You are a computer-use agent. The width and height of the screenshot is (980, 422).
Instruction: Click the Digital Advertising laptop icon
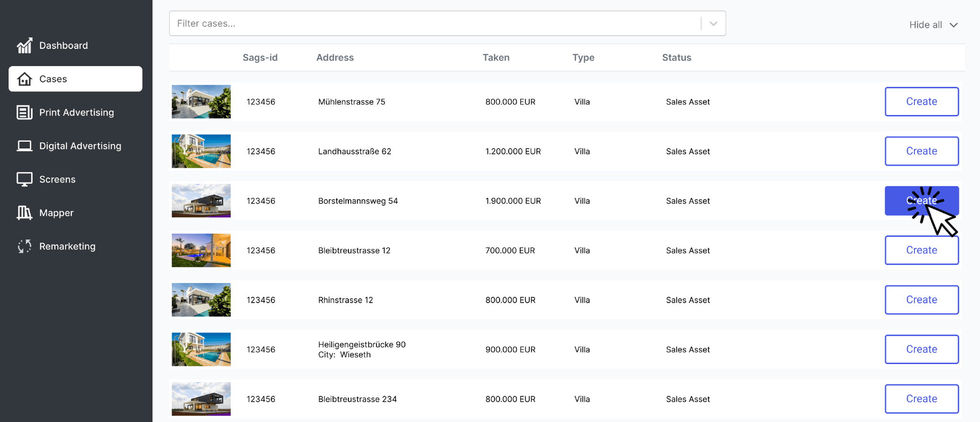tap(24, 146)
